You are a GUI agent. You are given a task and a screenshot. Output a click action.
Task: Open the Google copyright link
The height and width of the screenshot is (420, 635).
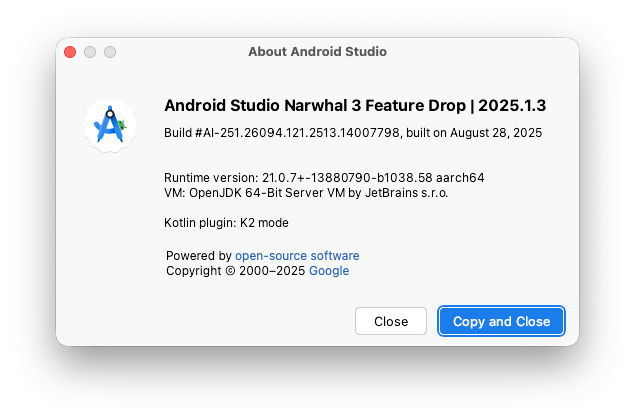click(329, 271)
